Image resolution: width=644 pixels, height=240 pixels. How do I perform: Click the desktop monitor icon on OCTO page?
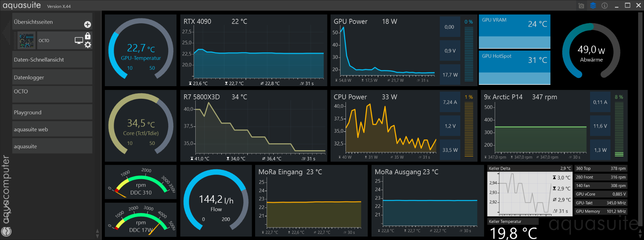click(79, 41)
